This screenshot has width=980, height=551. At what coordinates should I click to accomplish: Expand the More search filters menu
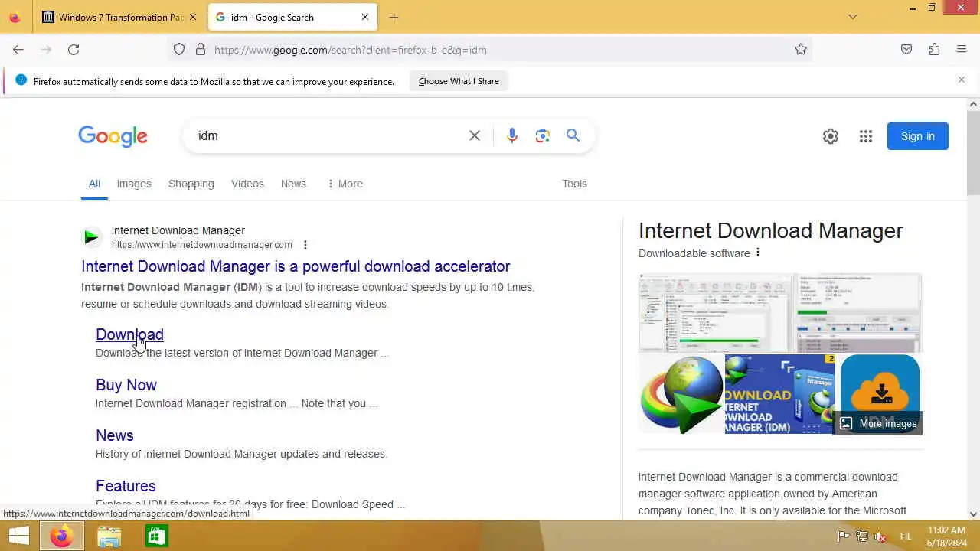(345, 184)
